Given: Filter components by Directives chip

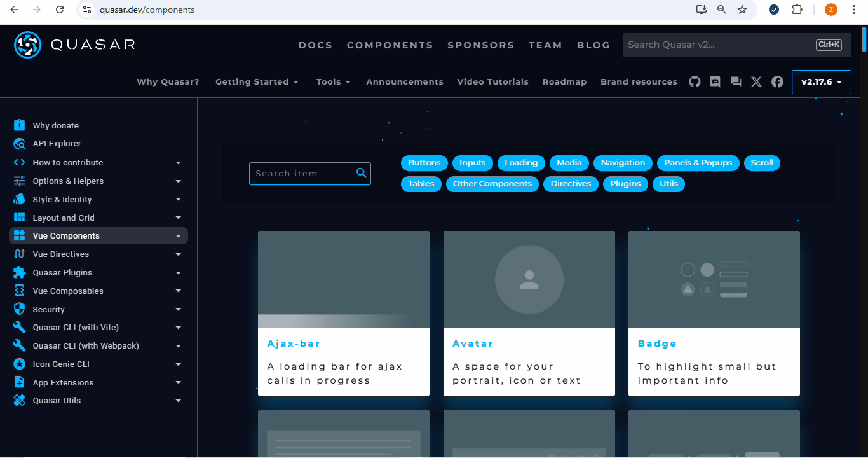Looking at the screenshot, I should click(571, 184).
